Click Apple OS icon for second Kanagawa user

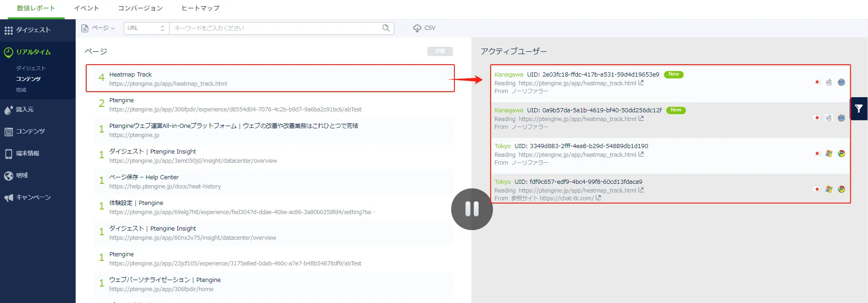click(829, 118)
